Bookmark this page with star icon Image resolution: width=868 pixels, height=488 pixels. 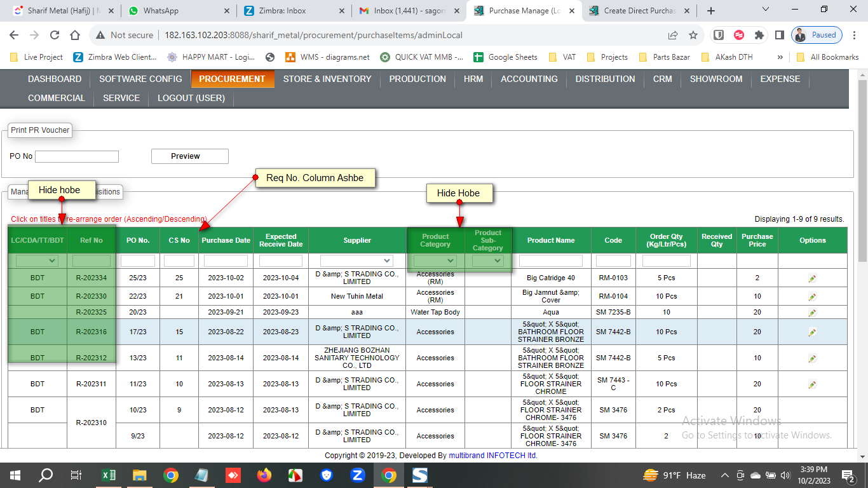pyautogui.click(x=693, y=36)
